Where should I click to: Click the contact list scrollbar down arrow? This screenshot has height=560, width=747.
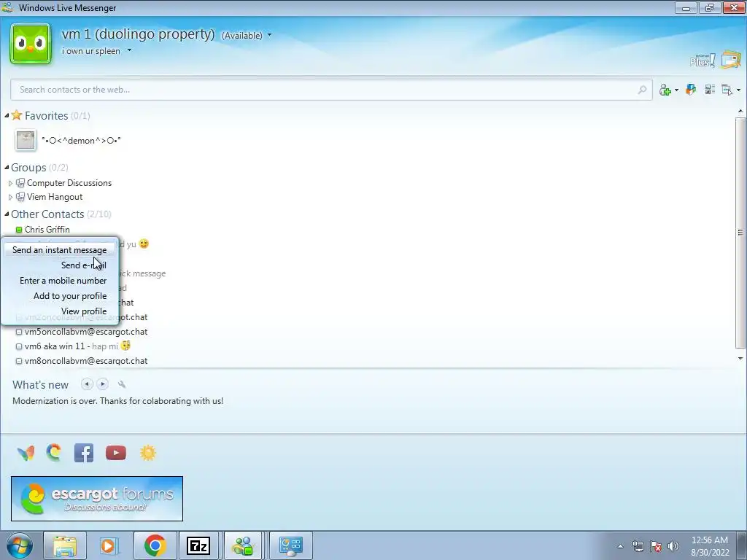click(x=740, y=358)
